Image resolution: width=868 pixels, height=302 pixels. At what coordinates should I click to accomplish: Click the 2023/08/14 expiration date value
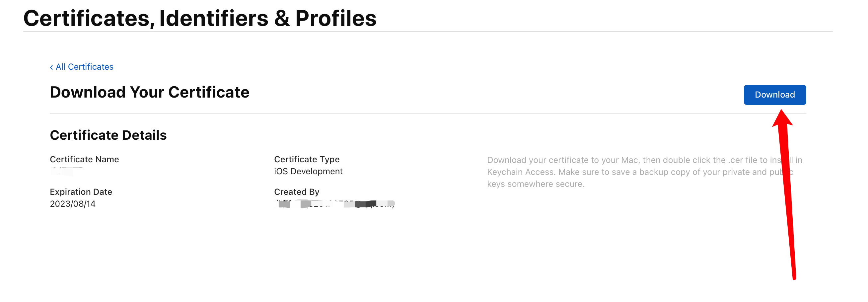pyautogui.click(x=72, y=204)
